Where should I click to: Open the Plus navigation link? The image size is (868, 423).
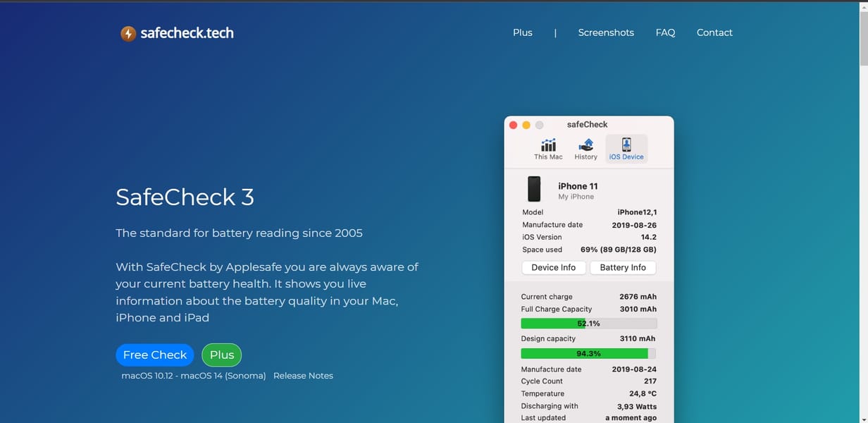523,32
